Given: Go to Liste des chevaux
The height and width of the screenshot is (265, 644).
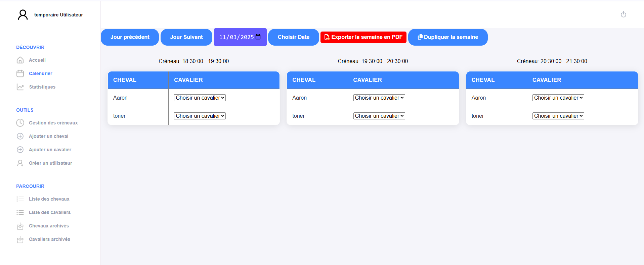Looking at the screenshot, I should [x=49, y=199].
